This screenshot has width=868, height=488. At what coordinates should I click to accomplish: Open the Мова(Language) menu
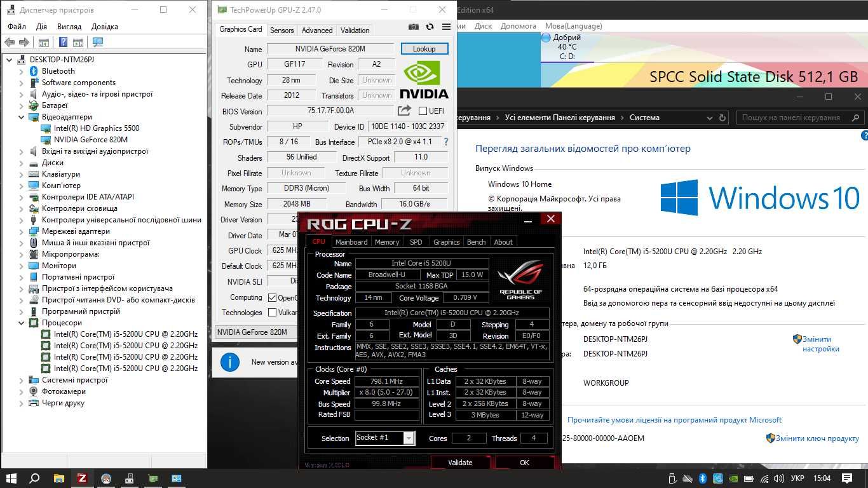click(x=574, y=26)
